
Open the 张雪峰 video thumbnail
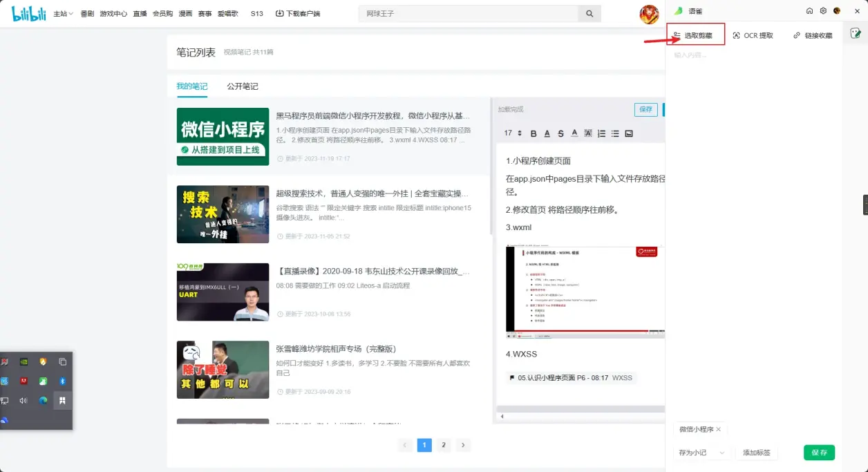pyautogui.click(x=223, y=370)
